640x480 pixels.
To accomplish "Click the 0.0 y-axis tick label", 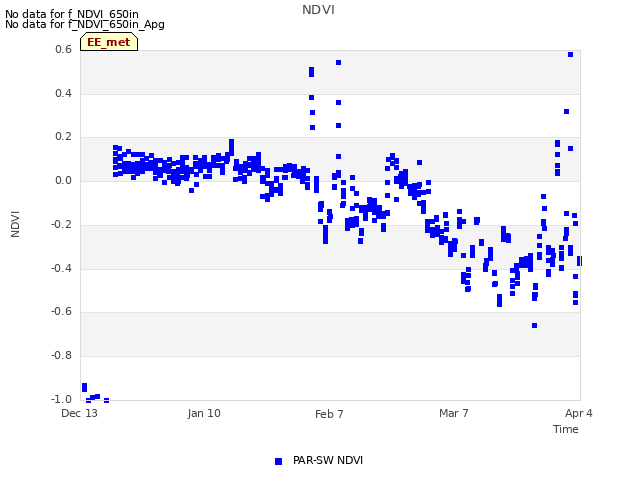I will point(63,180).
